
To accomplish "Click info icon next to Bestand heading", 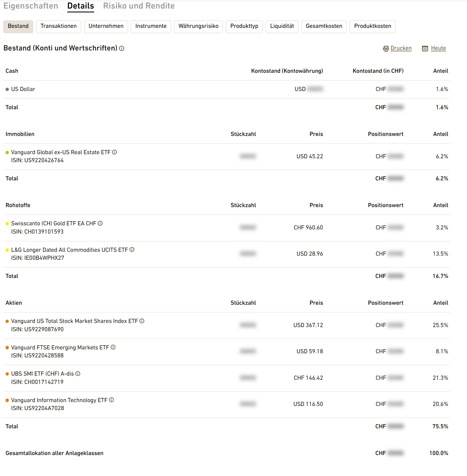I will 121,49.
